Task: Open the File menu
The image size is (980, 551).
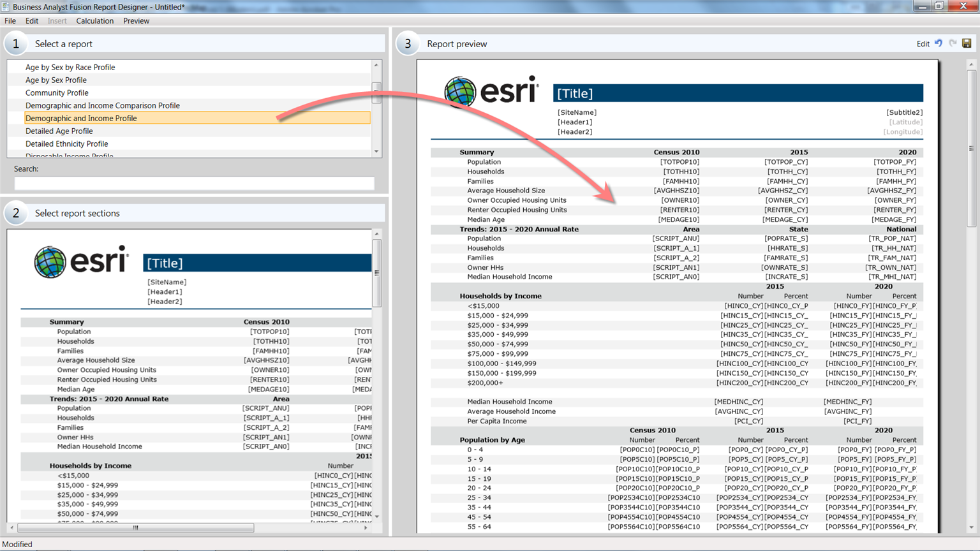Action: pyautogui.click(x=10, y=21)
